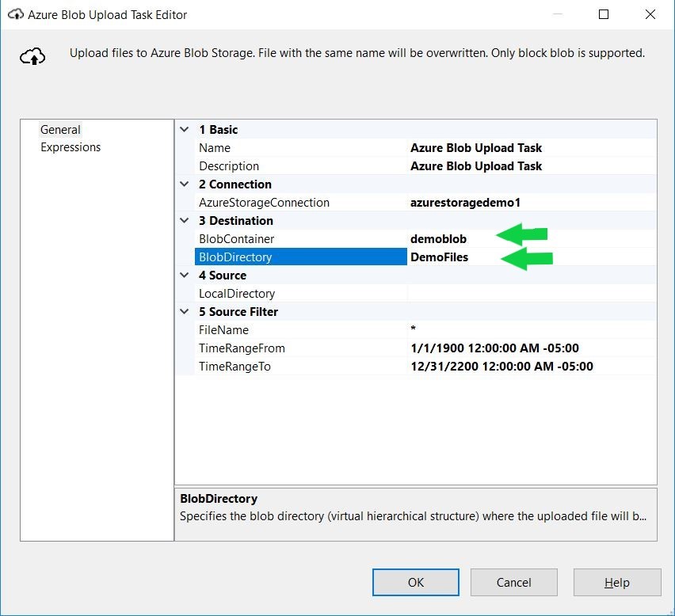This screenshot has width=675, height=616.
Task: Click the cloud upload icon in header
Action: click(x=32, y=56)
